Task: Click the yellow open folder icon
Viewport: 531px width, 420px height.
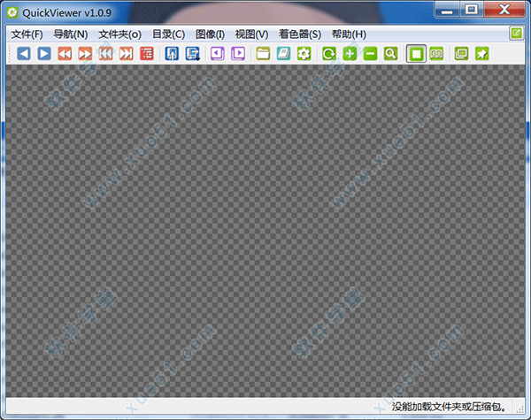Action: (x=263, y=55)
